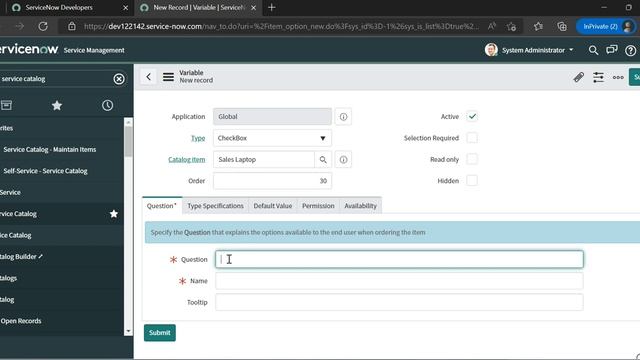Viewport: 640px width, 360px height.
Task: Toggle favorite star beside Service Catalog module
Action: [x=113, y=213]
